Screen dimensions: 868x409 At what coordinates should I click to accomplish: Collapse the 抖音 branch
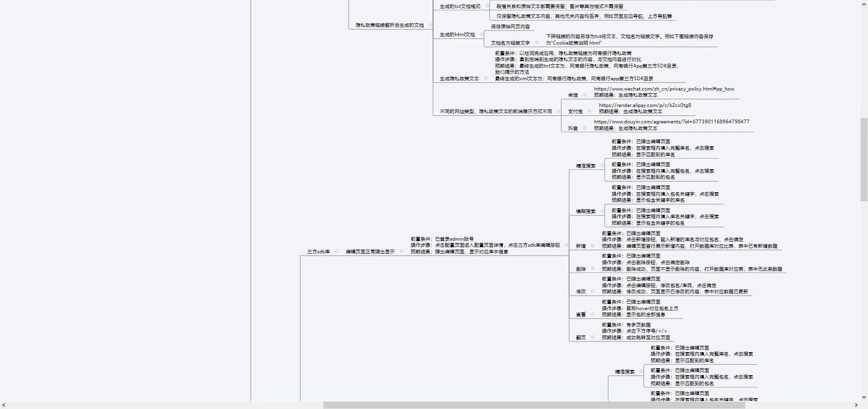point(584,128)
